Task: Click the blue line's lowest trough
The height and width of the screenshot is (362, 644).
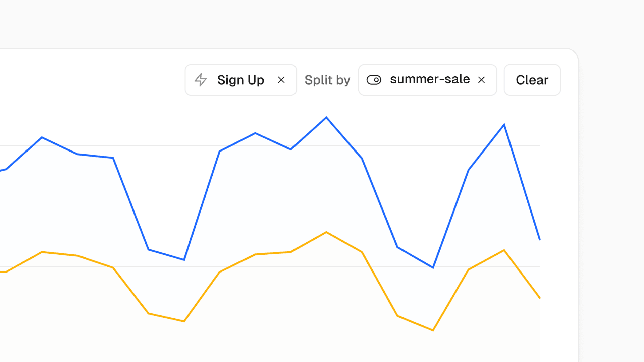Action: [433, 267]
